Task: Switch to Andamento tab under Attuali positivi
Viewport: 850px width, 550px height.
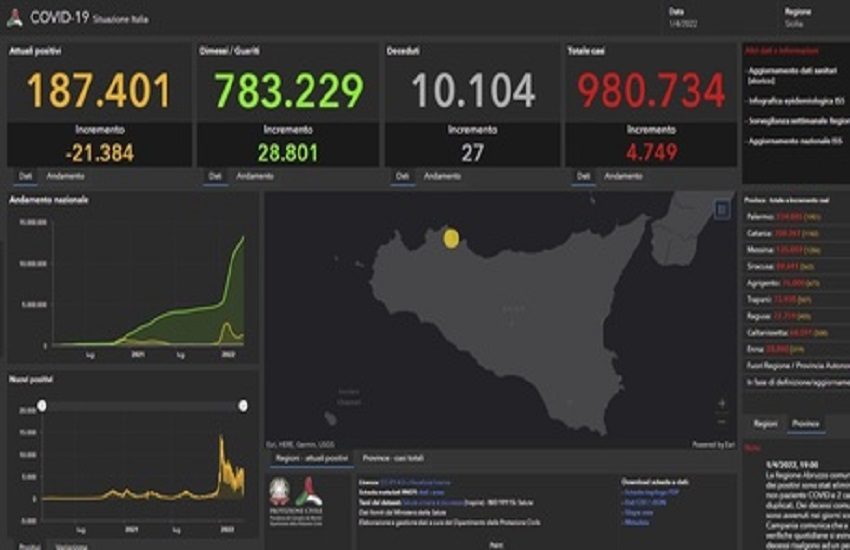Action: click(65, 176)
